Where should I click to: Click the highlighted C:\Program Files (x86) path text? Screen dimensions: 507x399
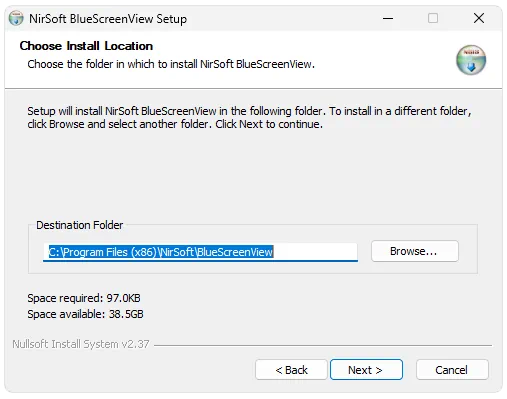coord(161,252)
